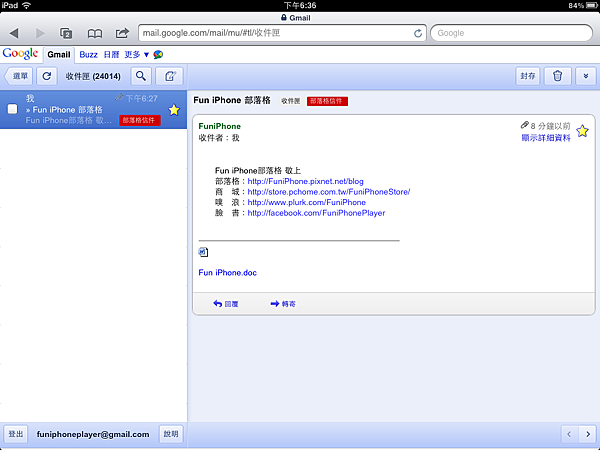
Task: Open mail search magnifier
Action: coord(141,76)
